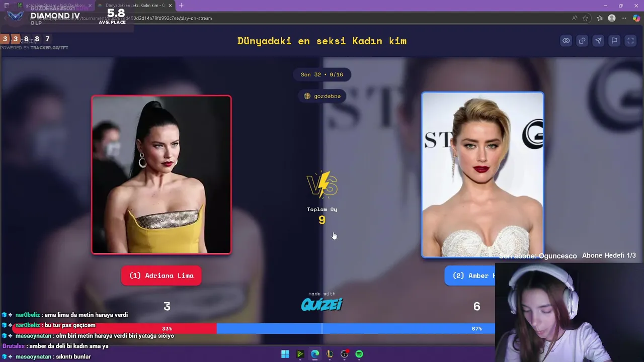Open the Quizei logo link
The height and width of the screenshot is (362, 644).
(x=322, y=304)
